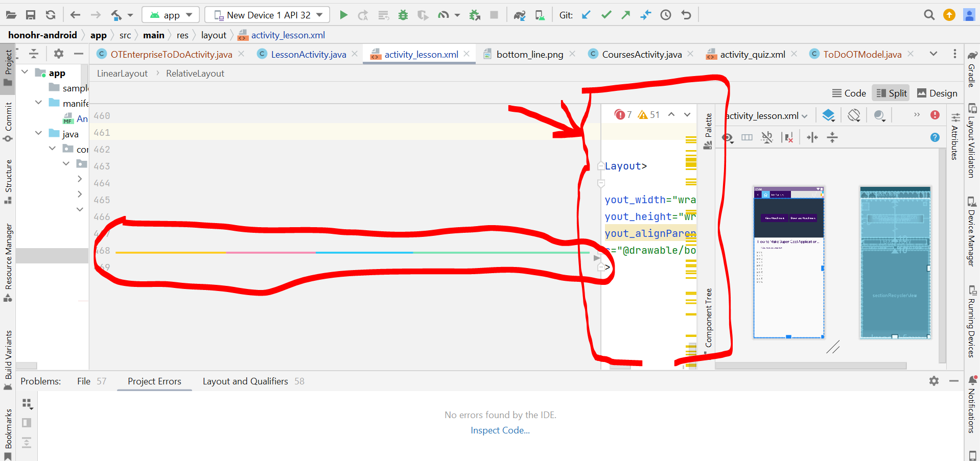
Task: Switch editor to Split view mode
Action: [892, 93]
